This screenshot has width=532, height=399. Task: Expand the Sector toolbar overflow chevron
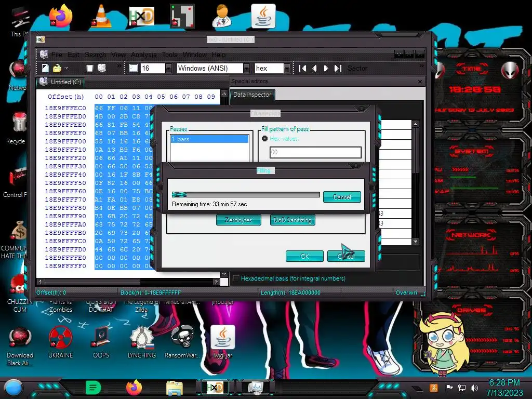tap(422, 65)
